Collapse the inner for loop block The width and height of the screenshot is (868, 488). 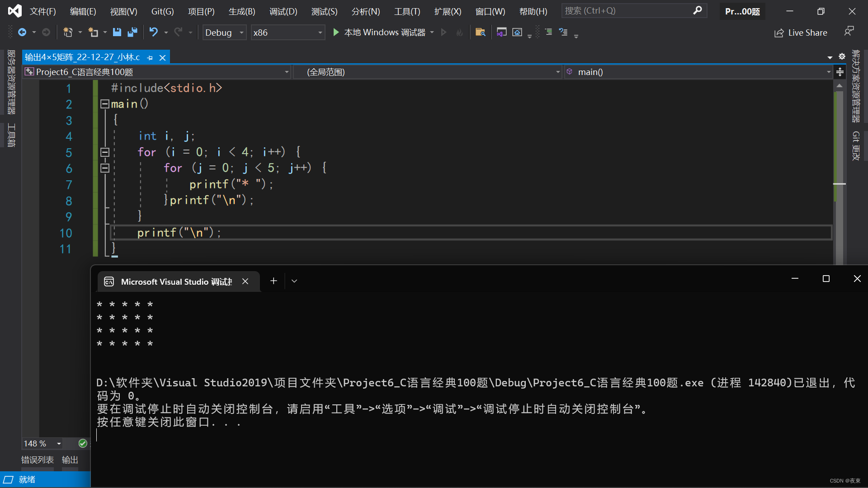click(x=105, y=168)
